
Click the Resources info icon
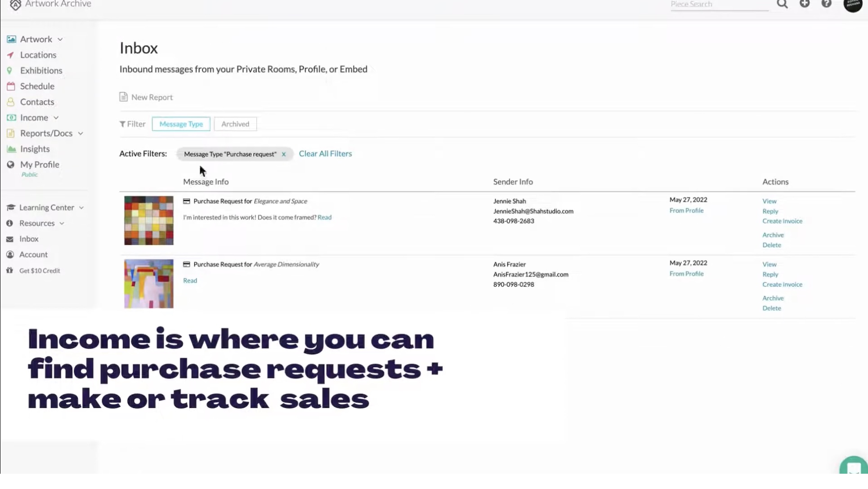coord(9,223)
